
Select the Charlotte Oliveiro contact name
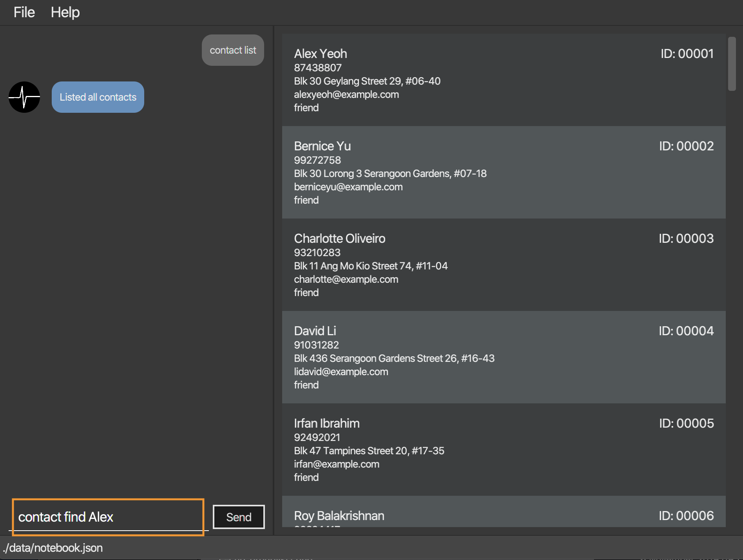click(340, 238)
